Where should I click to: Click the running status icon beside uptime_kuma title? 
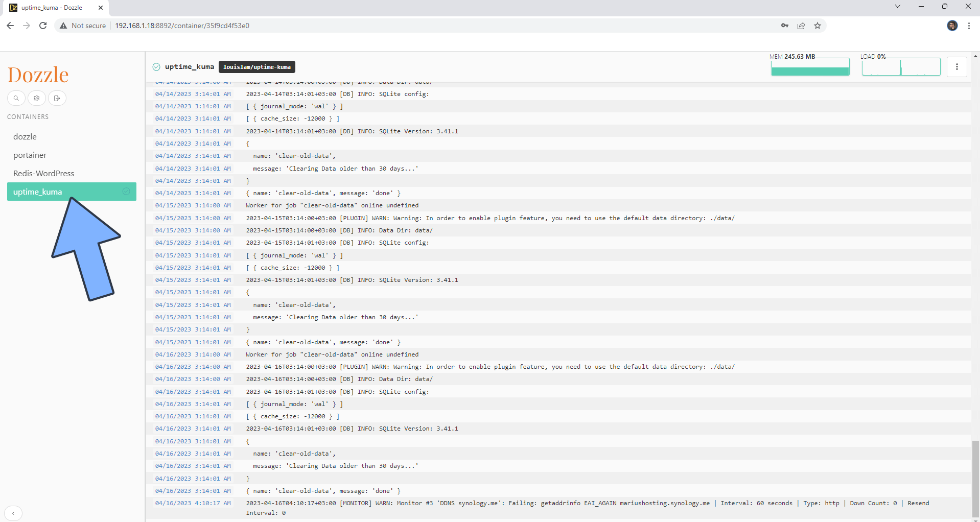(156, 67)
